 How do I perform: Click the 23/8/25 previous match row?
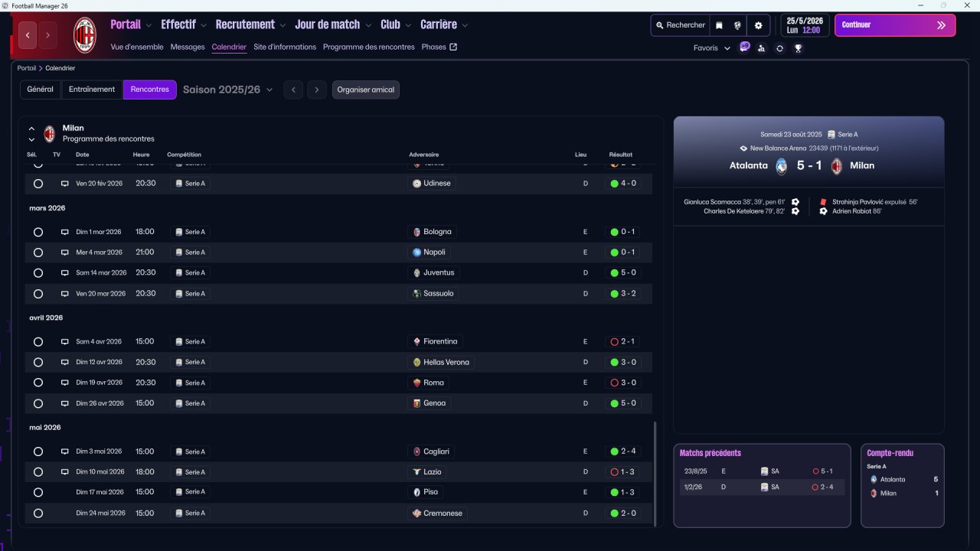(762, 471)
